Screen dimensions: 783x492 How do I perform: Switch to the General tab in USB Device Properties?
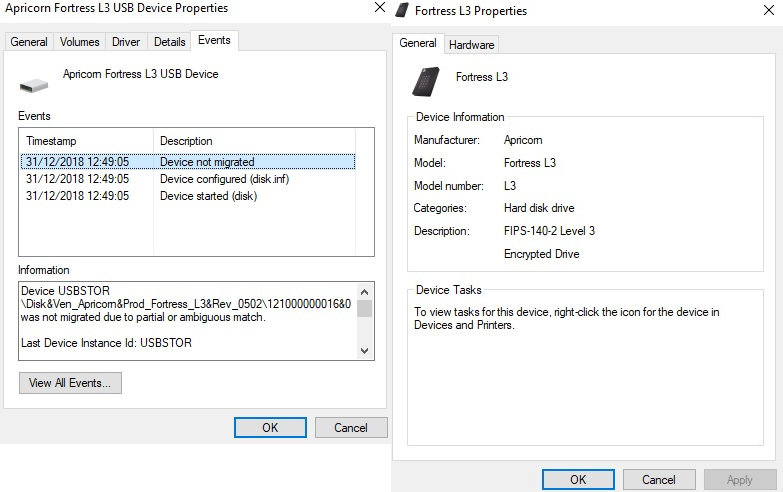(x=29, y=42)
